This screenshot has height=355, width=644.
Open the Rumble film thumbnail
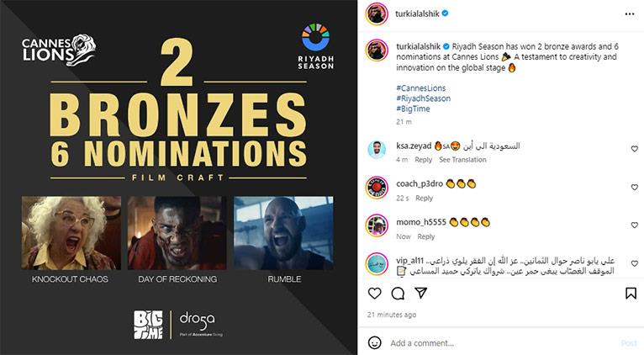[284, 233]
